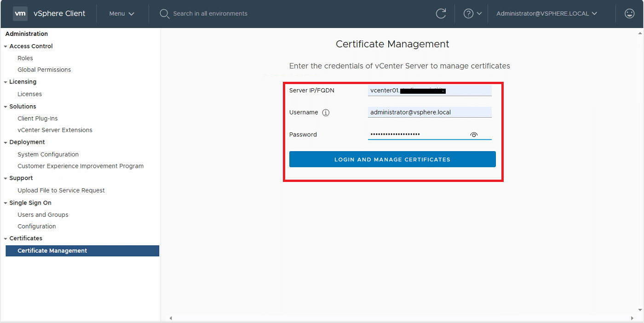Image resolution: width=644 pixels, height=323 pixels.
Task: Collapse the Solutions section
Action: (x=6, y=107)
